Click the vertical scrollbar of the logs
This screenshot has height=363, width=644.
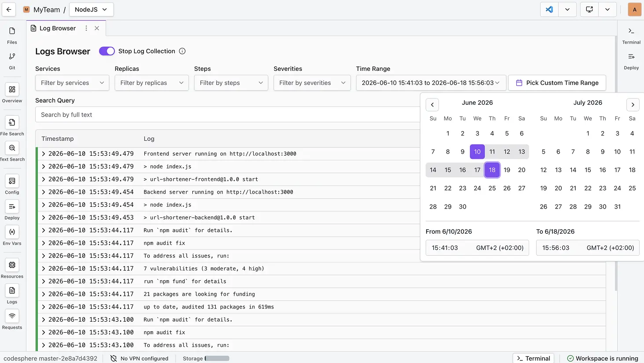pyautogui.click(x=615, y=163)
